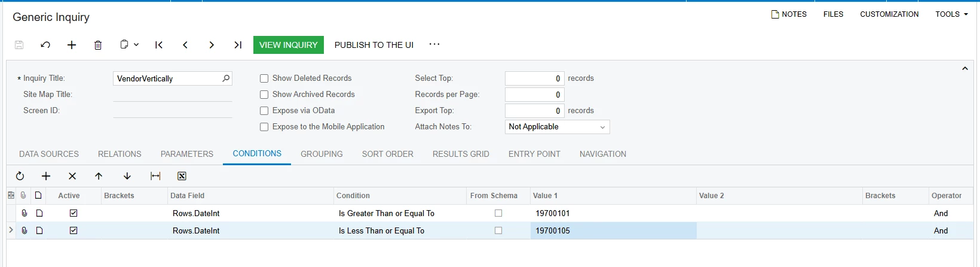The height and width of the screenshot is (267, 980).
Task: Open the Parameters tab
Action: (x=187, y=154)
